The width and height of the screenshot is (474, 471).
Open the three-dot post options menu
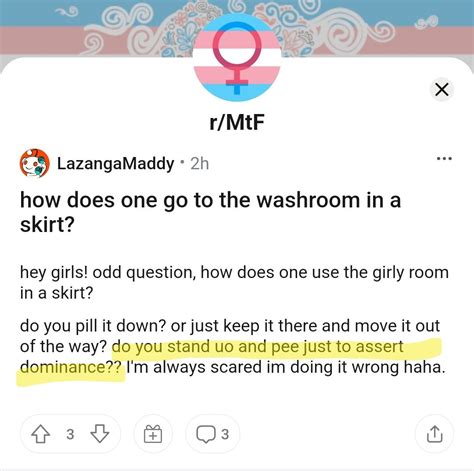[x=445, y=158]
